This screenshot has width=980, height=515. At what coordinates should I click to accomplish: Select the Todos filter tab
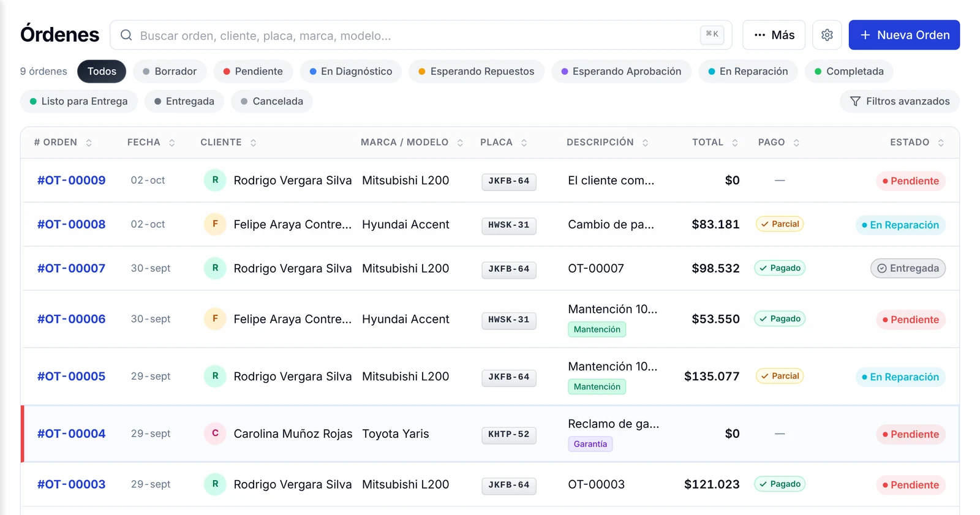tap(102, 71)
